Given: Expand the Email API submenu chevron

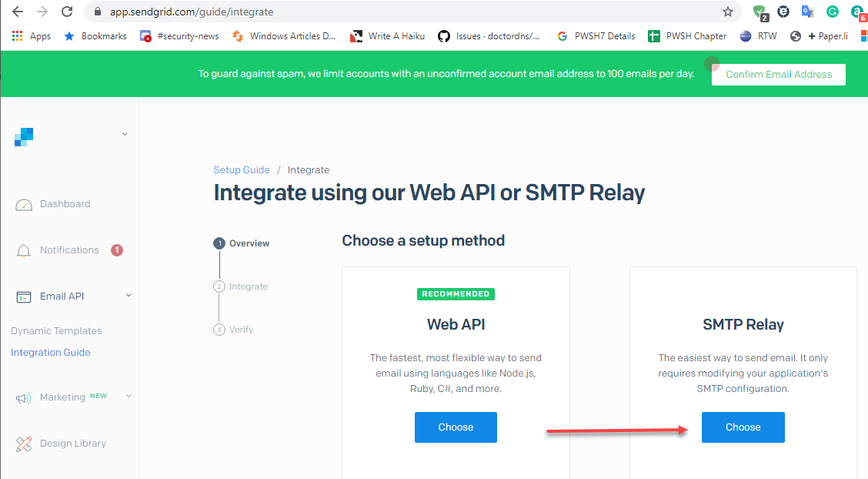Looking at the screenshot, I should tap(128, 295).
